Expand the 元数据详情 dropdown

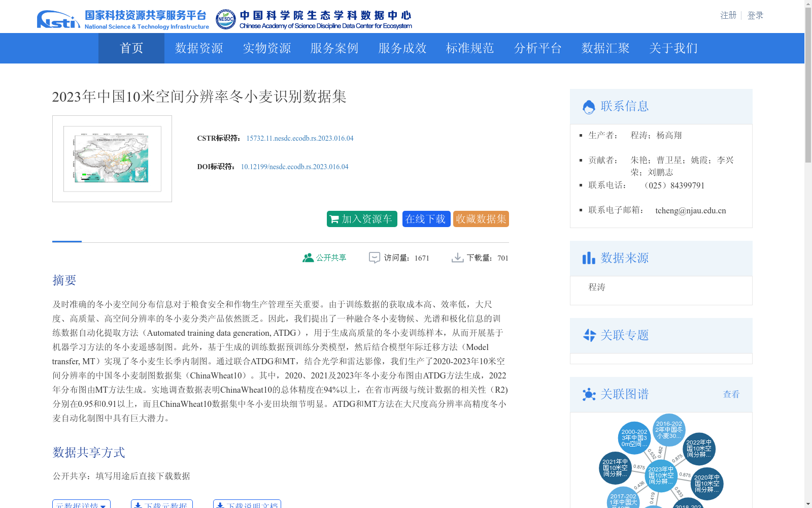click(81, 504)
